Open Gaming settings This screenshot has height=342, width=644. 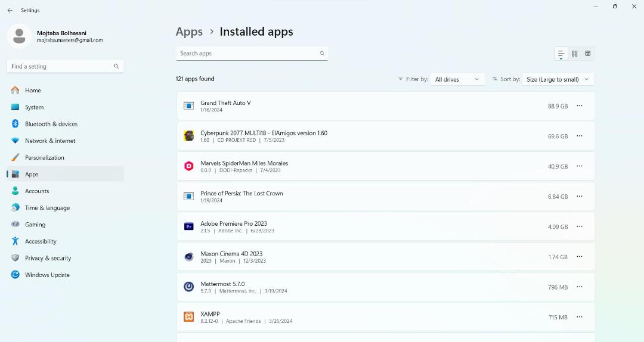point(66,225)
